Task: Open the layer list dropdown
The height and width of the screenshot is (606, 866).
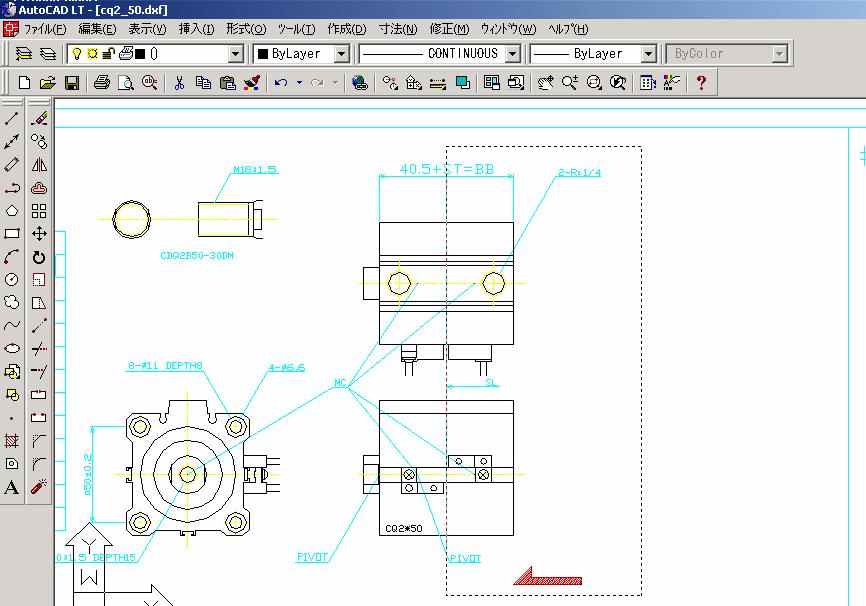Action: point(236,53)
